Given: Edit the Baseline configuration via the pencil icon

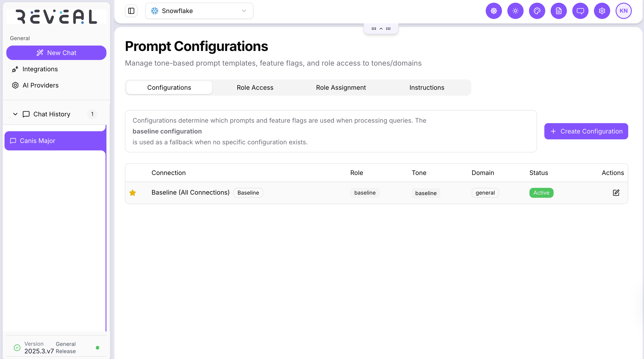Looking at the screenshot, I should (x=616, y=193).
